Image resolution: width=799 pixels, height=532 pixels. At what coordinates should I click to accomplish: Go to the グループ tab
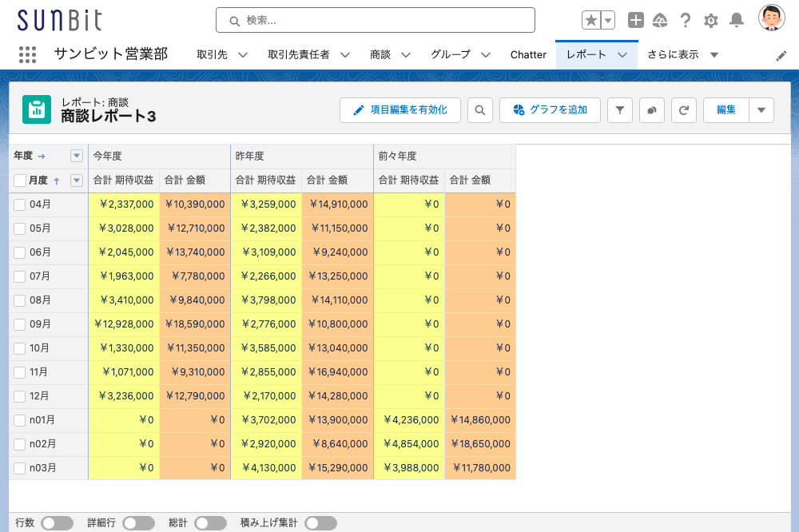pos(451,54)
